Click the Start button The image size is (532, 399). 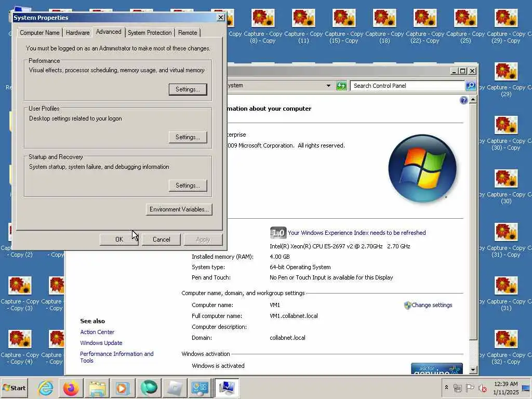pyautogui.click(x=15, y=388)
